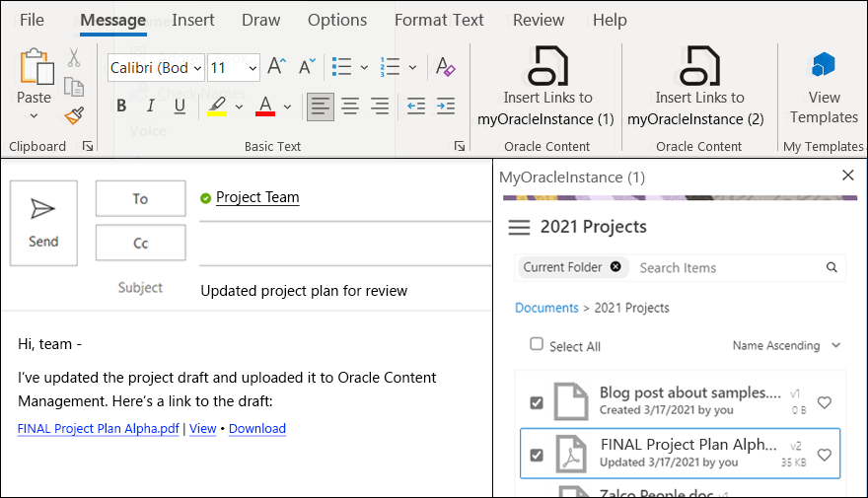
Task: Toggle italic formatting
Action: tap(150, 106)
